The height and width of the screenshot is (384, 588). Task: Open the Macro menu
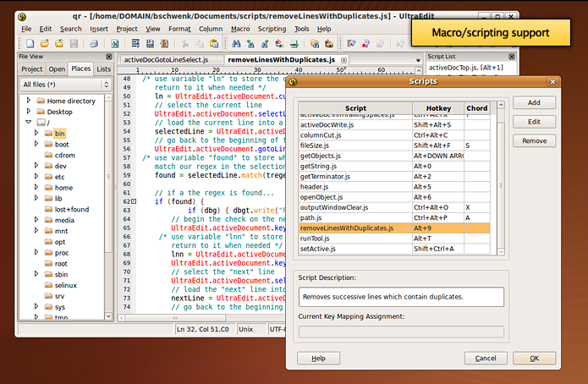(x=240, y=29)
